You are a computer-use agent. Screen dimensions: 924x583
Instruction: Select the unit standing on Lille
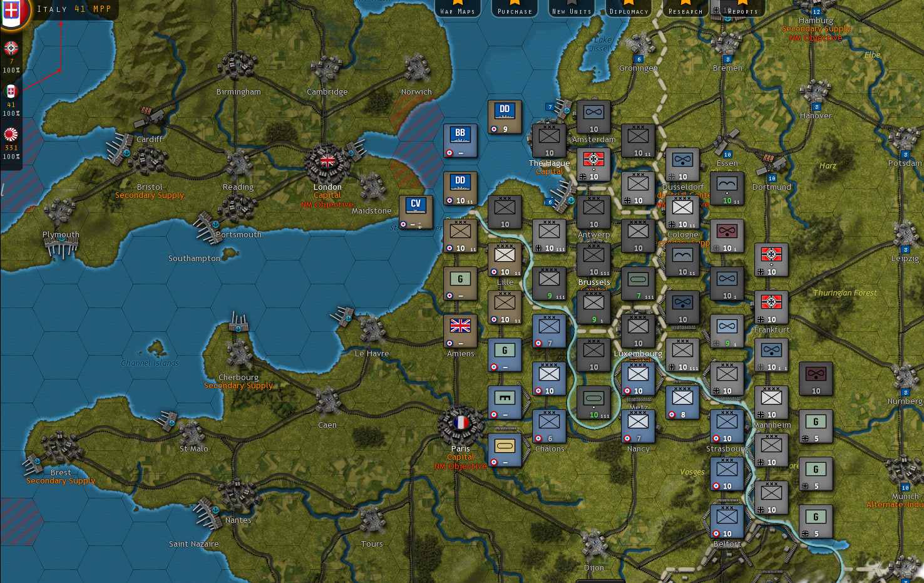click(x=505, y=259)
